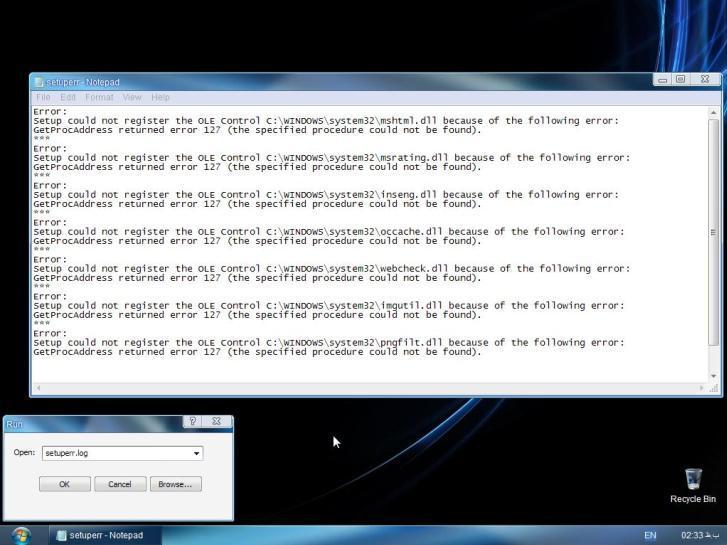Maximize the setuperr Notepad window
This screenshot has height=545, width=727.
click(680, 80)
